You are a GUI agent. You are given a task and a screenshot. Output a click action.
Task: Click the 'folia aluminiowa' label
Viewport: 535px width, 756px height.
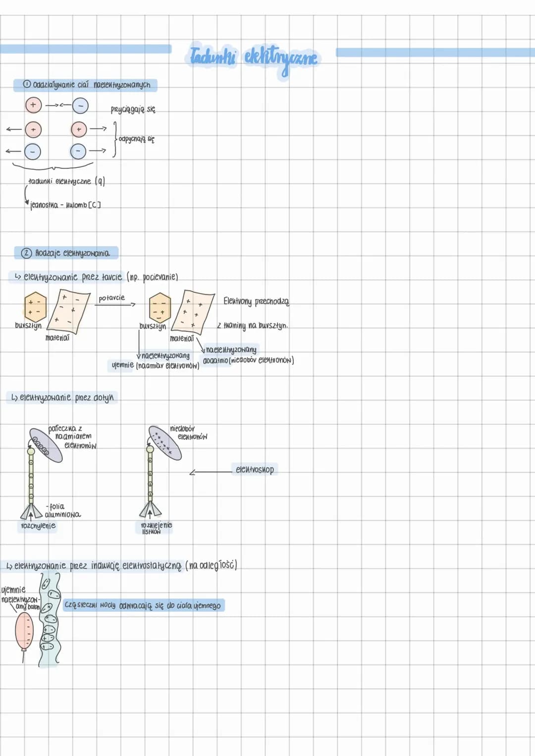coord(62,510)
